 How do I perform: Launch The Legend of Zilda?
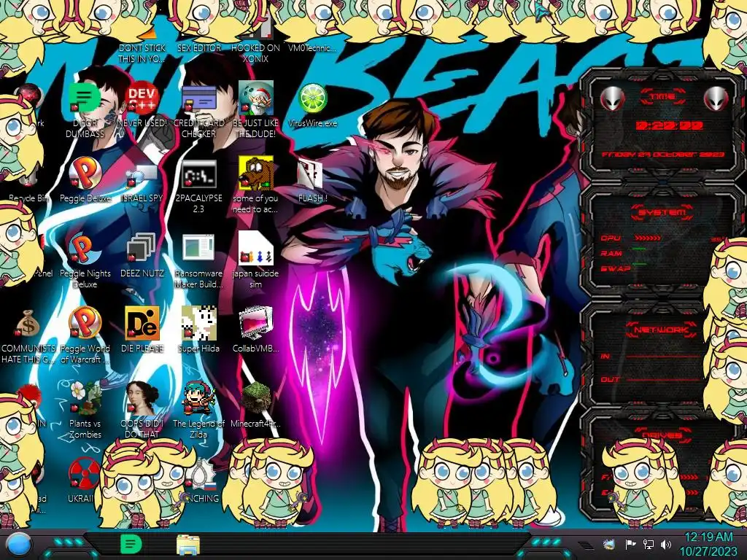tap(198, 398)
